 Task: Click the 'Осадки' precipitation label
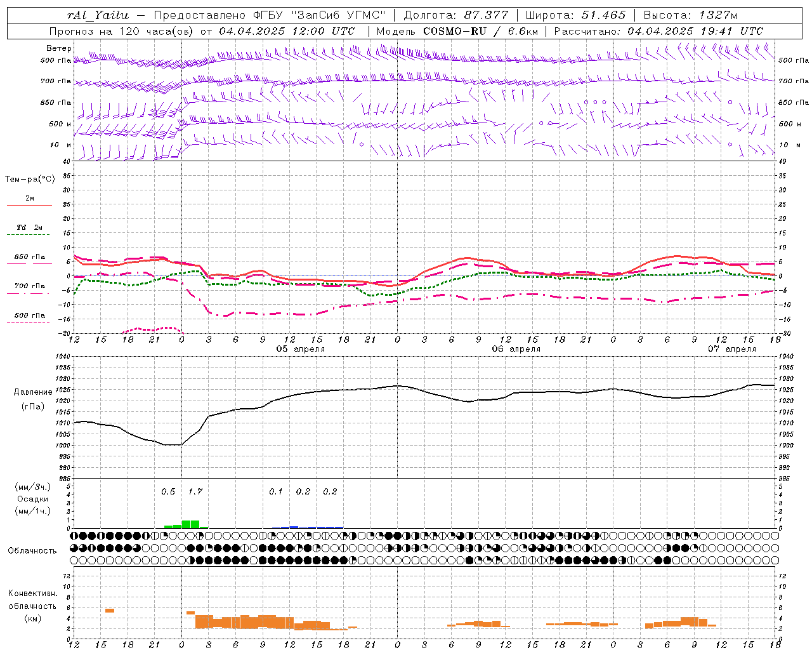(33, 499)
